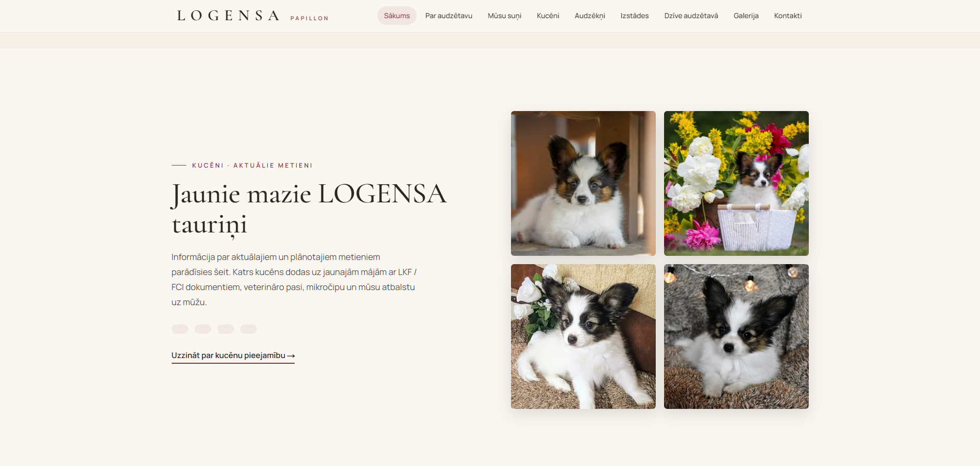Open the photo of the puppy beside white roses
The width and height of the screenshot is (980, 466).
[583, 336]
